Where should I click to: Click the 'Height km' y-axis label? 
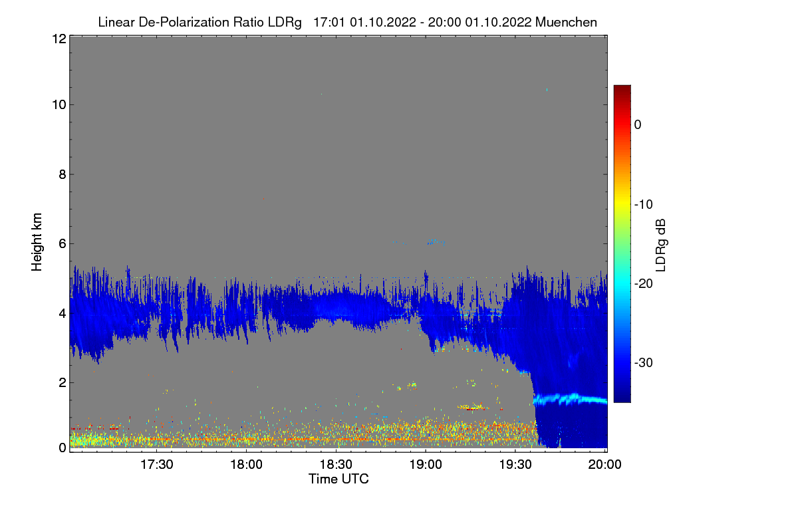(x=37, y=241)
